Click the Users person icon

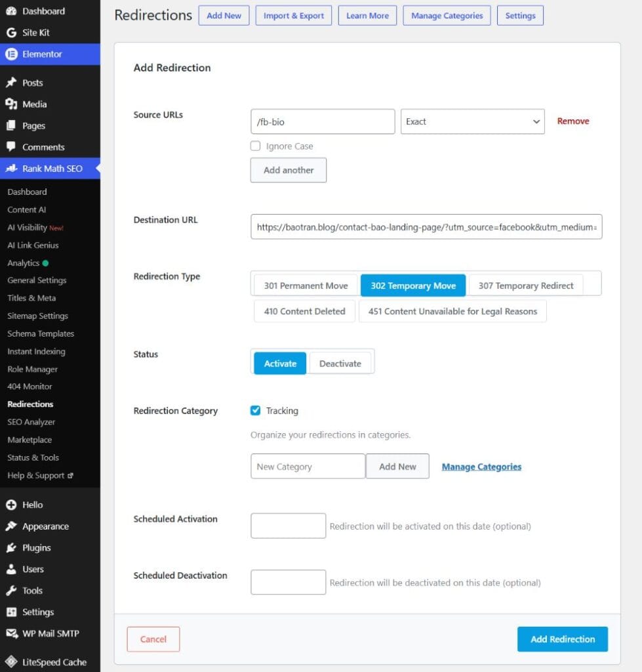pyautogui.click(x=12, y=569)
